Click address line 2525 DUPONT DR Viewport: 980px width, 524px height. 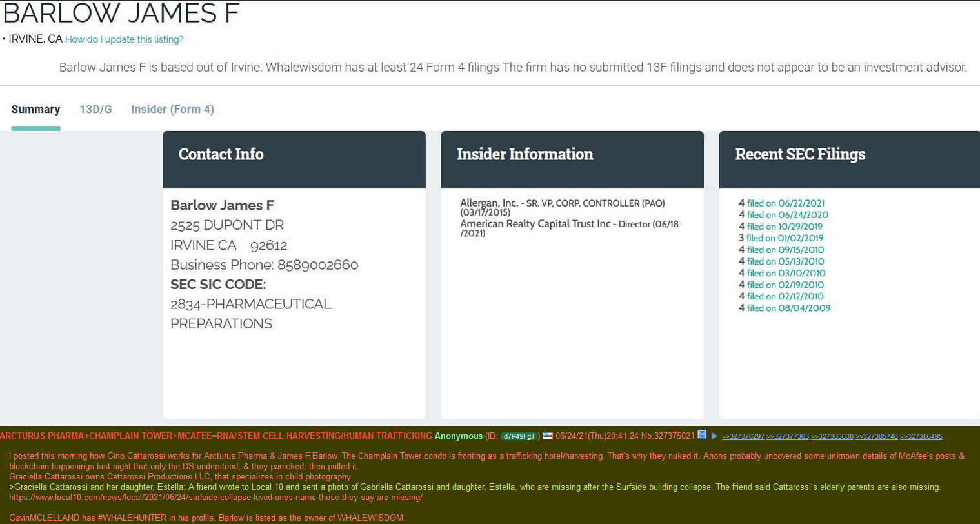[x=227, y=225]
